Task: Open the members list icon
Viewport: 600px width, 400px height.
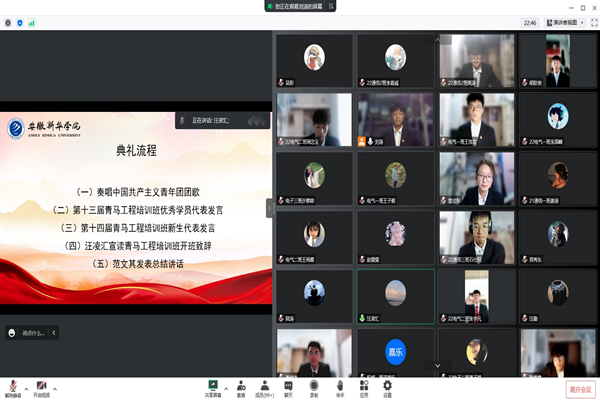Action: click(x=265, y=386)
